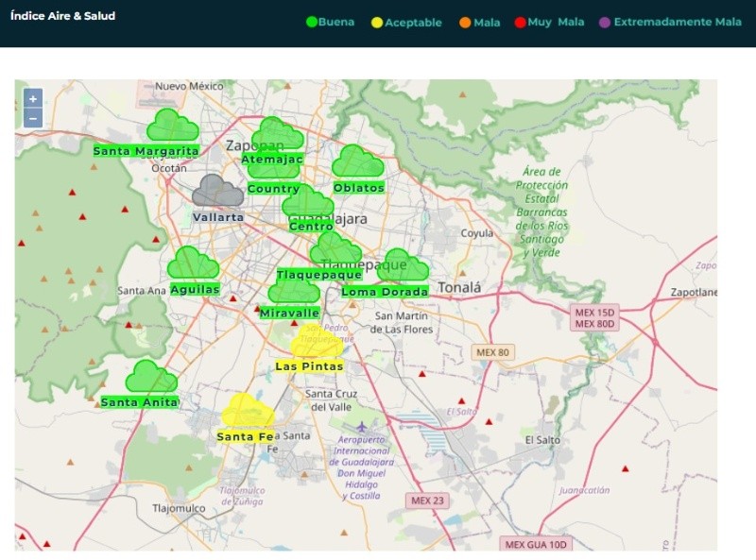756x560 pixels.
Task: Click the Oblatos green cloud marker
Action: (x=357, y=161)
